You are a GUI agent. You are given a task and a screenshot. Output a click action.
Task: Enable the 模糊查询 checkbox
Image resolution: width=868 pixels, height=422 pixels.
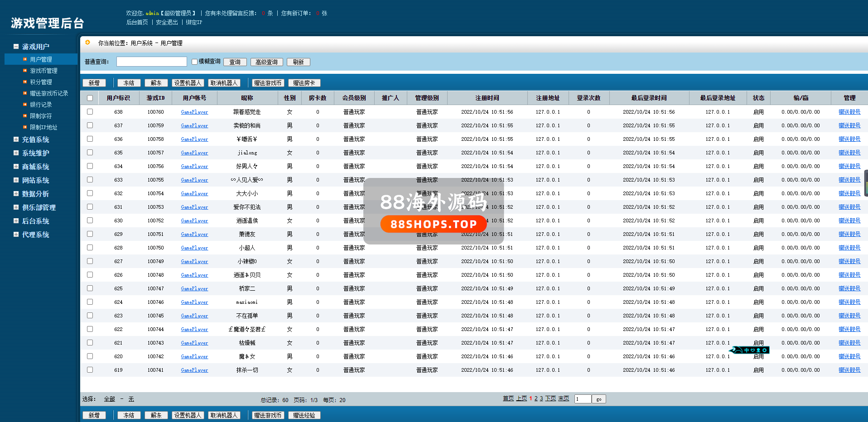pos(194,62)
